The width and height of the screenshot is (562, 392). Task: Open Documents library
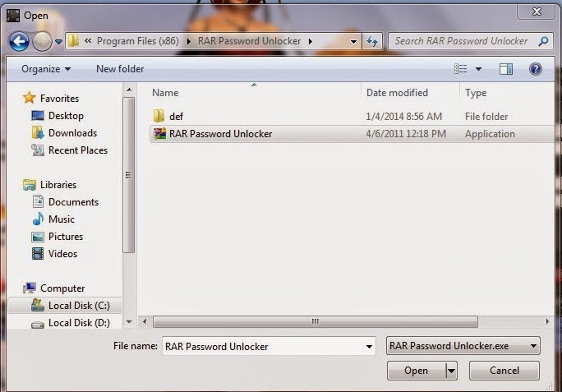[x=73, y=202]
